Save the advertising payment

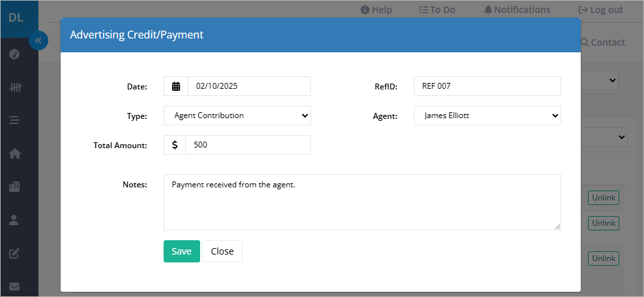pyautogui.click(x=182, y=251)
